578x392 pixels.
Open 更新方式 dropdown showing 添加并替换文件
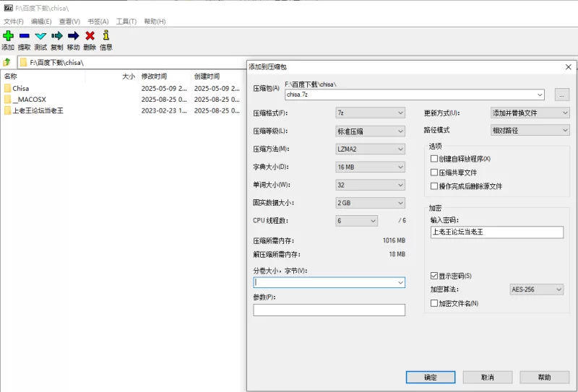[x=530, y=113]
